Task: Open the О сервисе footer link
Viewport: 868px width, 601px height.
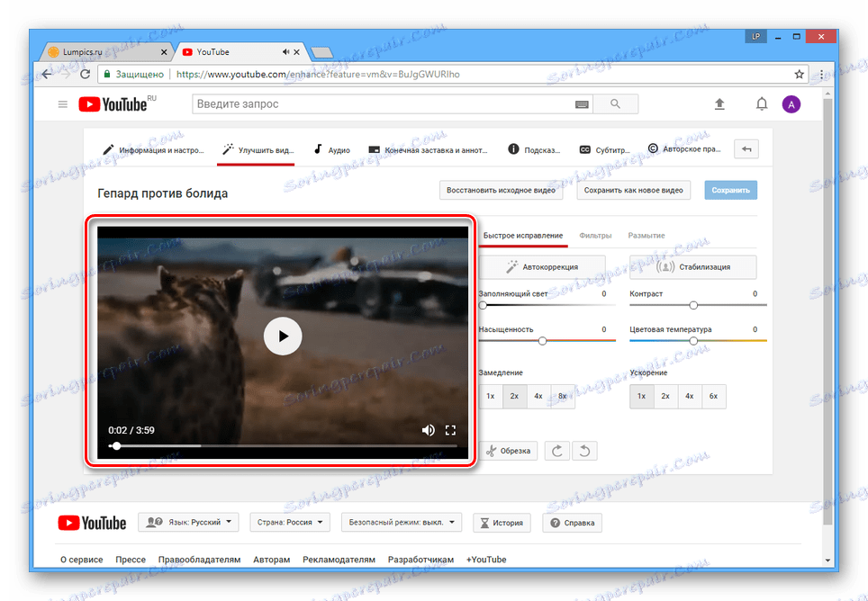Action: [82, 560]
